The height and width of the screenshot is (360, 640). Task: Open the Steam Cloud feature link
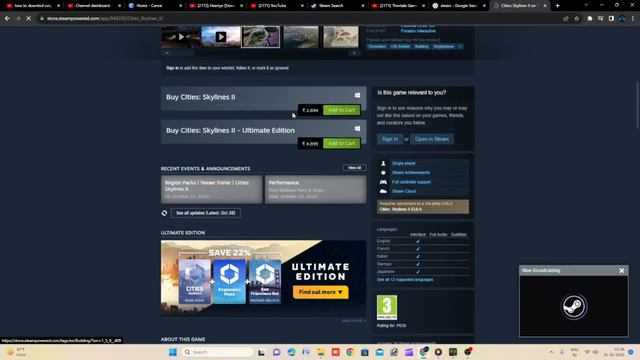coord(404,191)
